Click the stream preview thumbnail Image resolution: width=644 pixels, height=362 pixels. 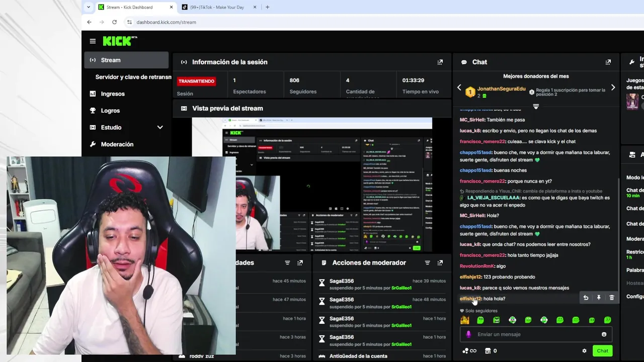click(312, 185)
